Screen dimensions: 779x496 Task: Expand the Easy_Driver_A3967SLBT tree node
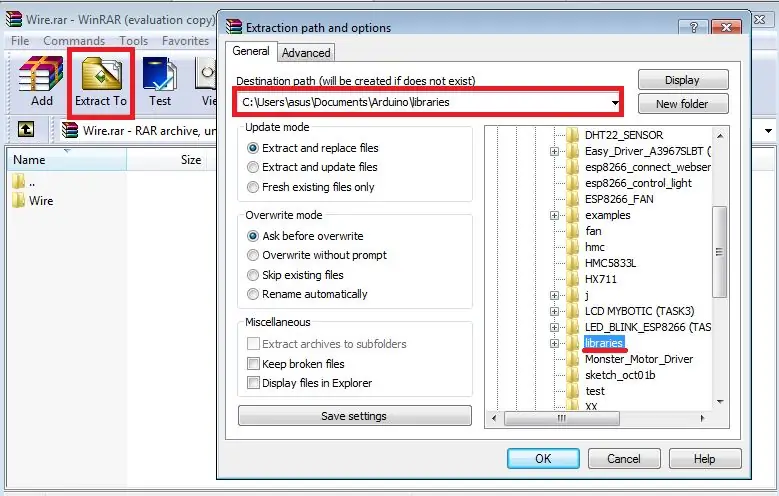coord(554,151)
